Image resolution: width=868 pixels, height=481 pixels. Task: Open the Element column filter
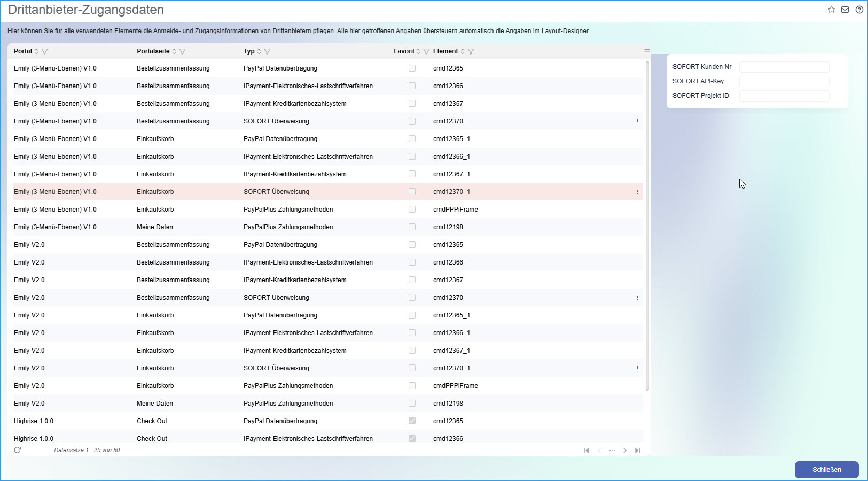pyautogui.click(x=471, y=51)
